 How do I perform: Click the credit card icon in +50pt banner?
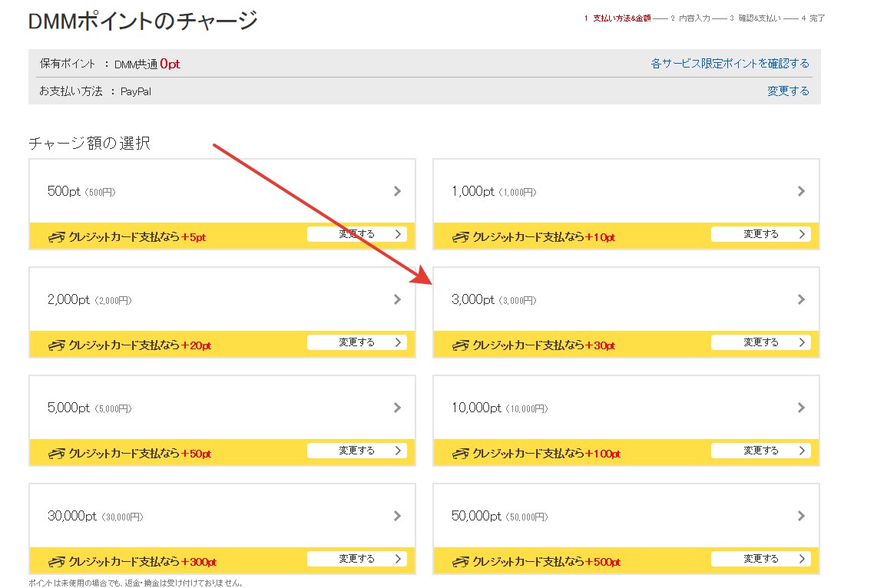tap(56, 454)
